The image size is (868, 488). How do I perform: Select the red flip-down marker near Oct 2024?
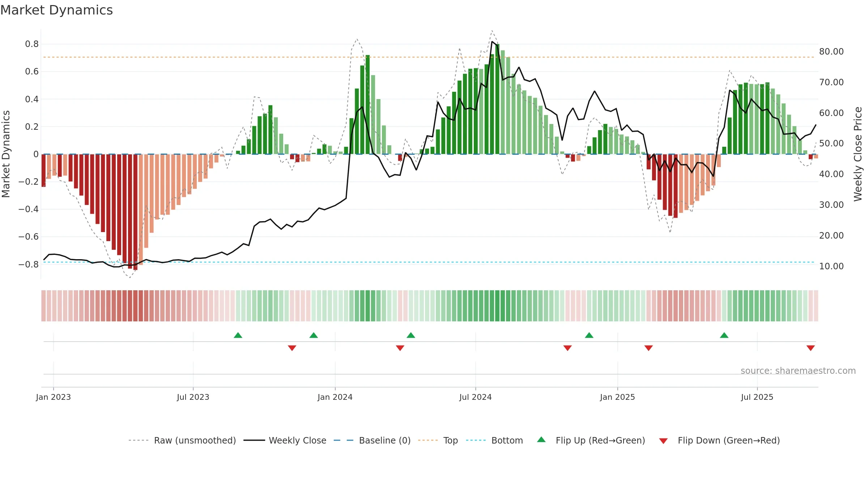pos(567,348)
